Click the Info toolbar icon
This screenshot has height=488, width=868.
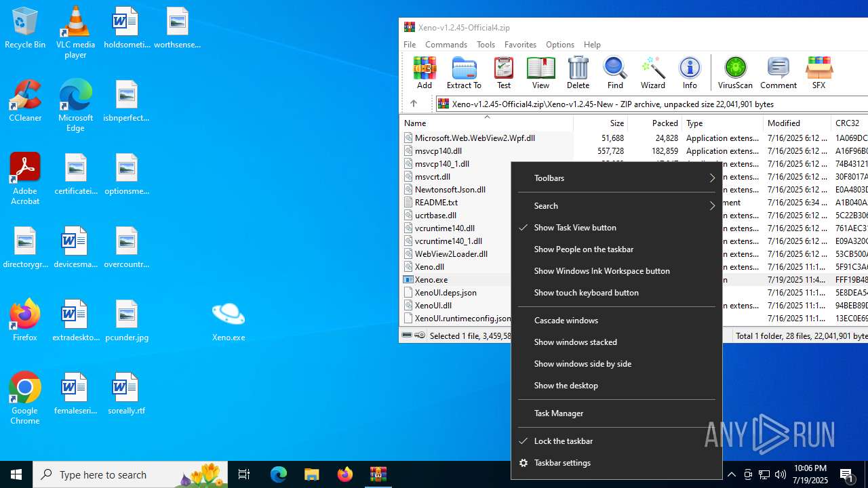click(x=690, y=73)
